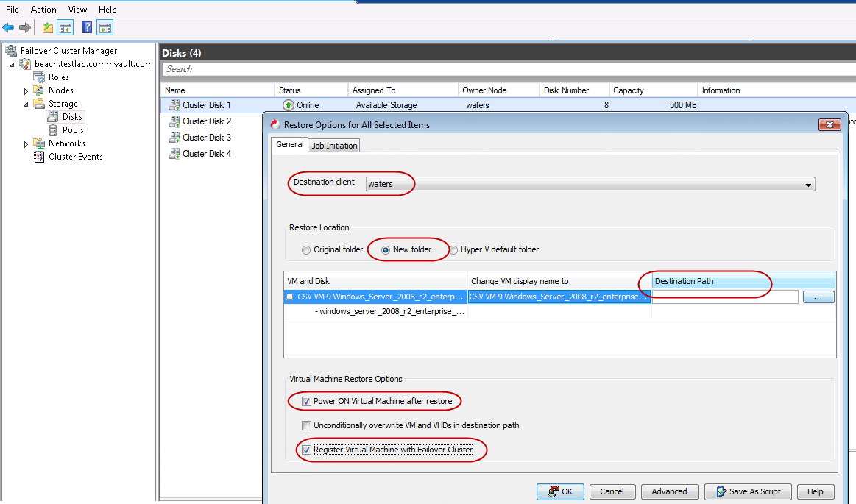
Task: Collapse the CSV VM 9 entry
Action: pos(289,297)
